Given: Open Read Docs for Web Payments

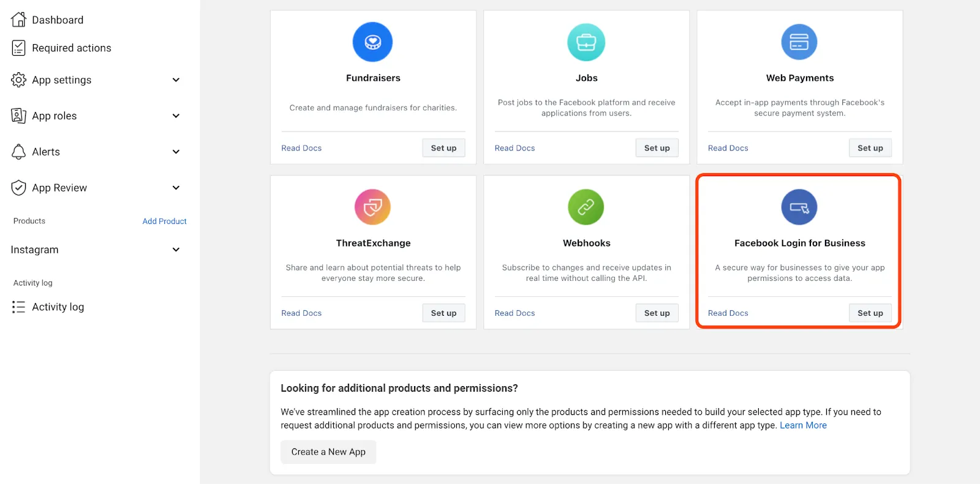Looking at the screenshot, I should pyautogui.click(x=728, y=148).
